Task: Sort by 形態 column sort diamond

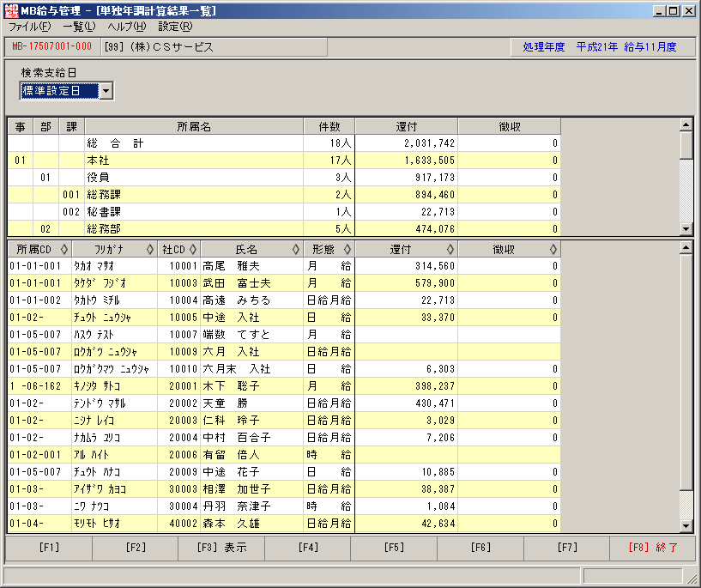Action: click(347, 249)
